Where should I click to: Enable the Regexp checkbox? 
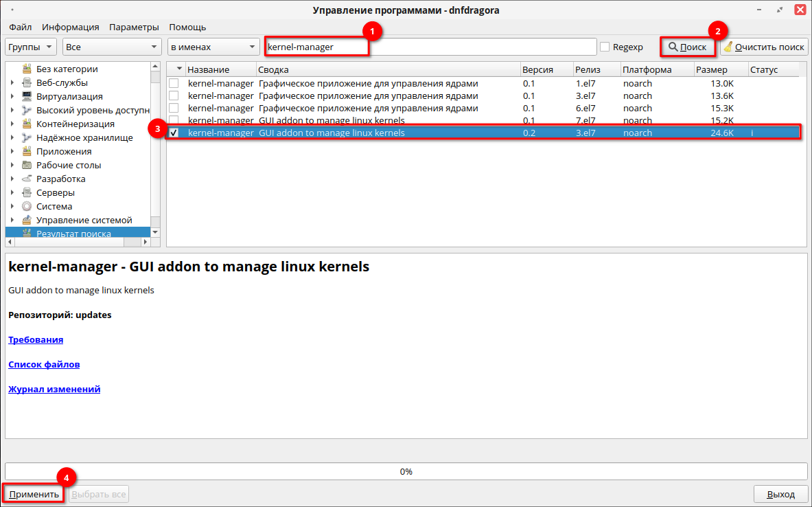click(605, 47)
